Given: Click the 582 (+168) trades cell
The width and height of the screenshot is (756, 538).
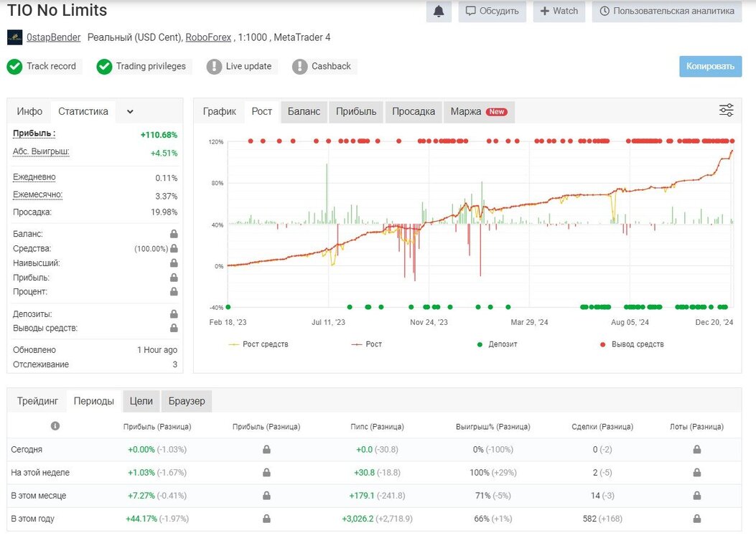Looking at the screenshot, I should click(602, 519).
